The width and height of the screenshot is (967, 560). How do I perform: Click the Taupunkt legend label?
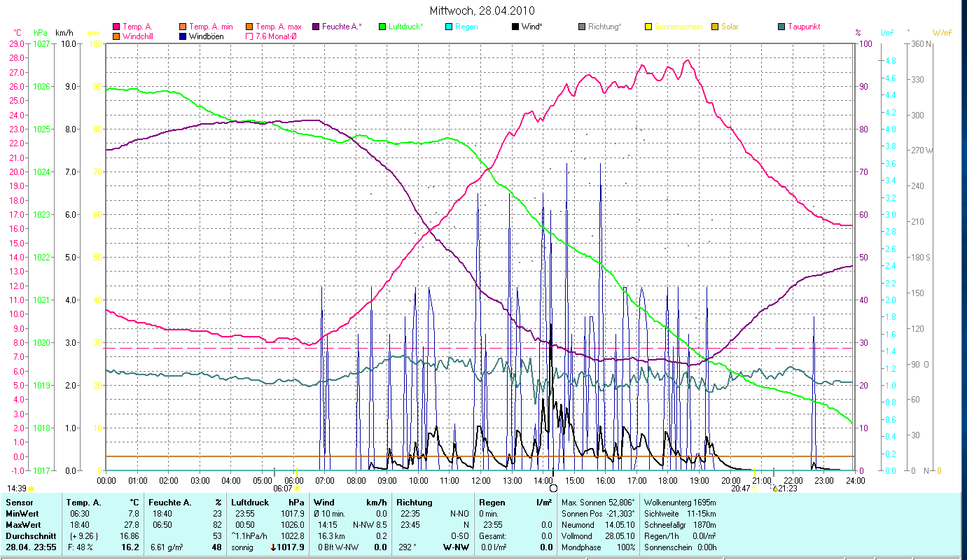click(803, 27)
